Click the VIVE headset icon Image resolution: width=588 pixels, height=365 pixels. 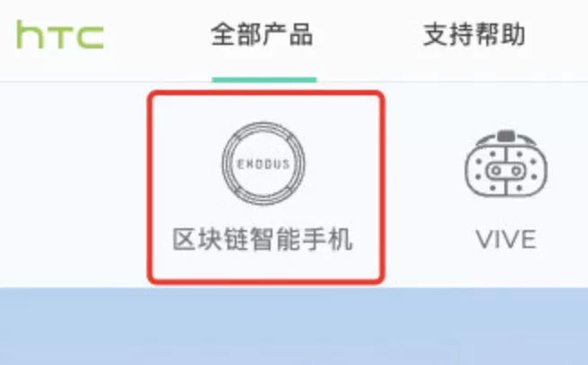(x=506, y=164)
